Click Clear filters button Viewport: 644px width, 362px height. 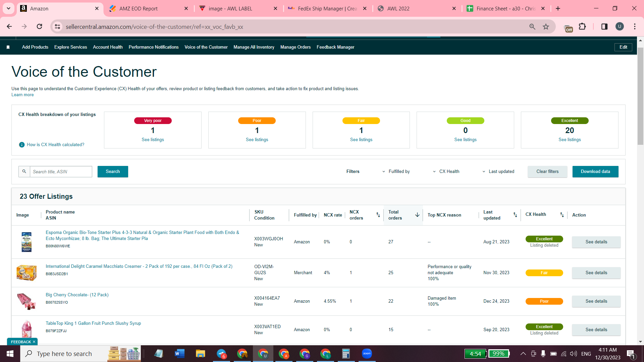coord(547,172)
